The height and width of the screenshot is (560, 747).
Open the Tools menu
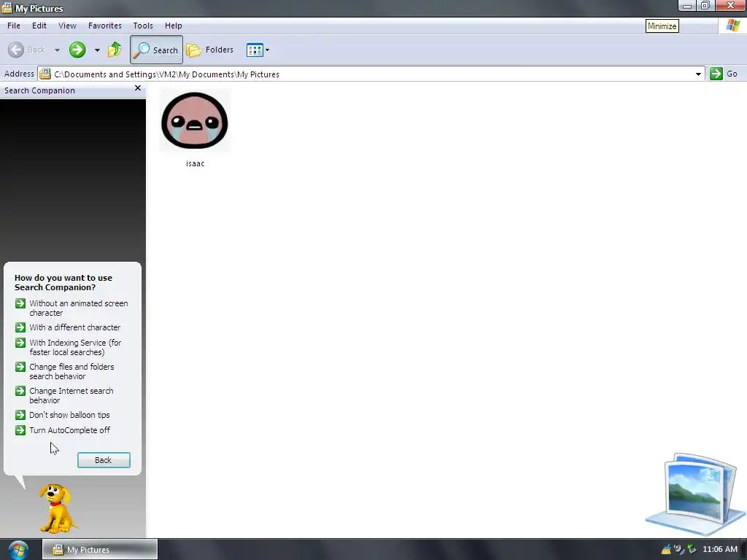click(x=143, y=26)
